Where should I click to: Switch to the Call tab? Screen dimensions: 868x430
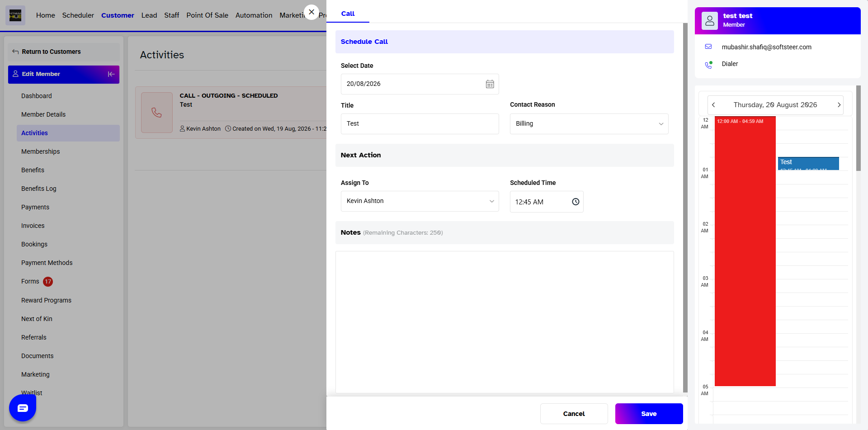point(348,14)
